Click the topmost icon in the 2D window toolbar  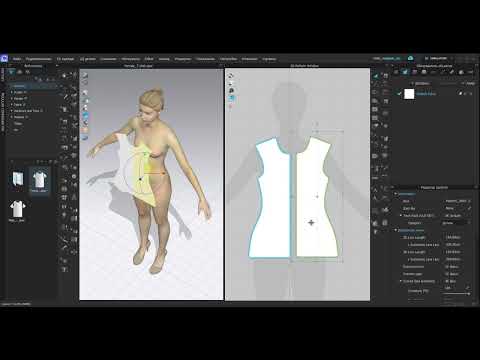[x=231, y=76]
